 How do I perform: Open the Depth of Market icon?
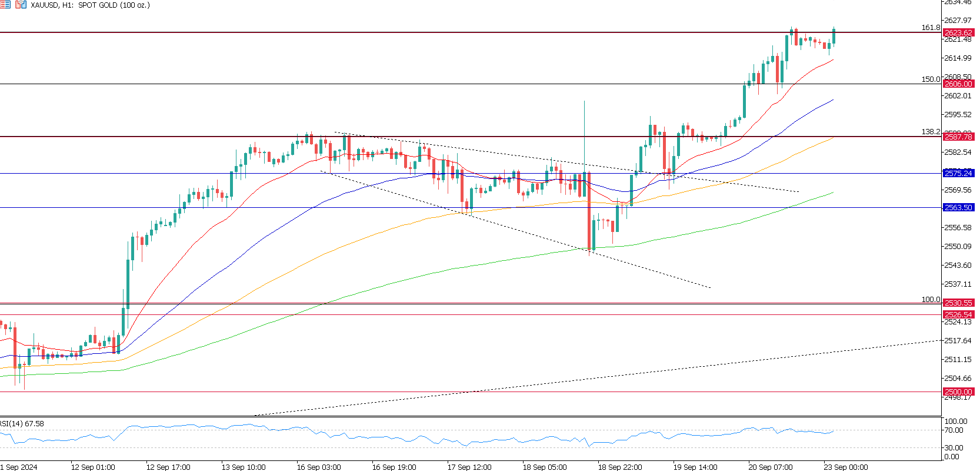click(x=5, y=5)
